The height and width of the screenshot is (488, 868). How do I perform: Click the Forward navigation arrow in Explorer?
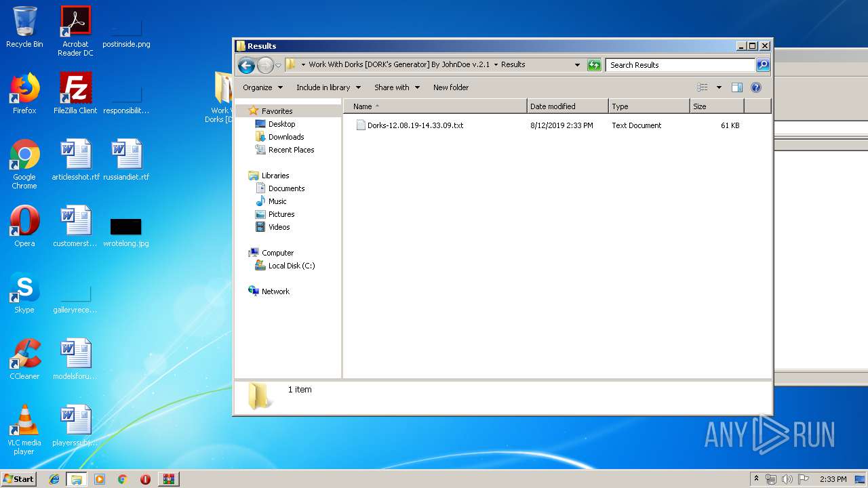[265, 65]
